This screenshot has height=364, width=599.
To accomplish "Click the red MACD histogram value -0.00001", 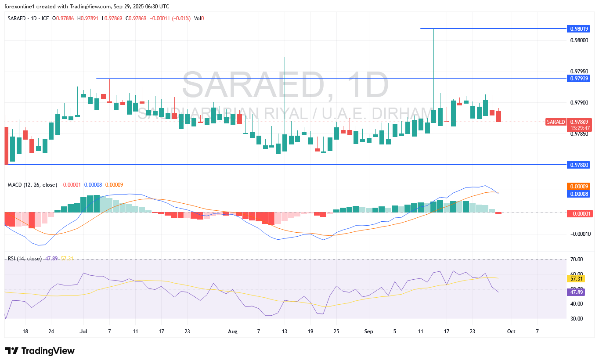I will click(581, 213).
